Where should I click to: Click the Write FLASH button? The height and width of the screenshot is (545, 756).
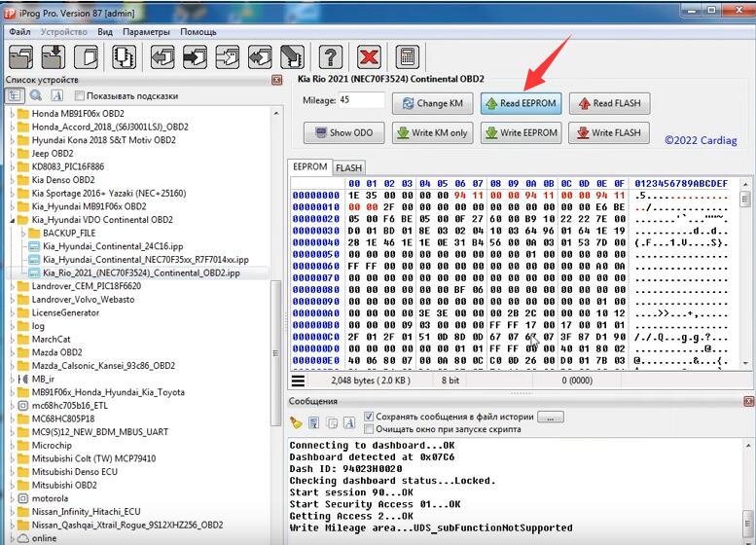click(609, 132)
